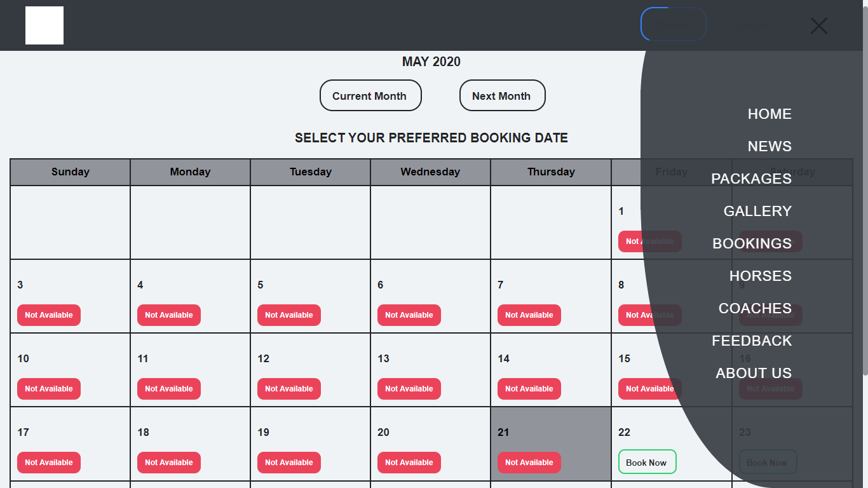Image resolution: width=868 pixels, height=488 pixels.
Task: Click the white site logo in the header
Action: click(44, 25)
